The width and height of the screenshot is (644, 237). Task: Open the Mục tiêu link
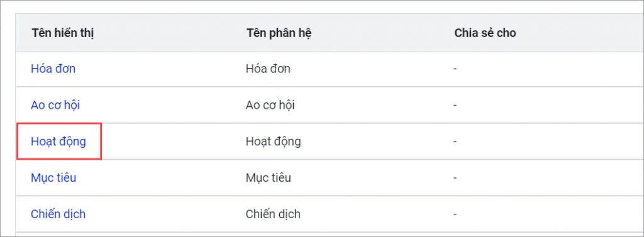click(53, 178)
